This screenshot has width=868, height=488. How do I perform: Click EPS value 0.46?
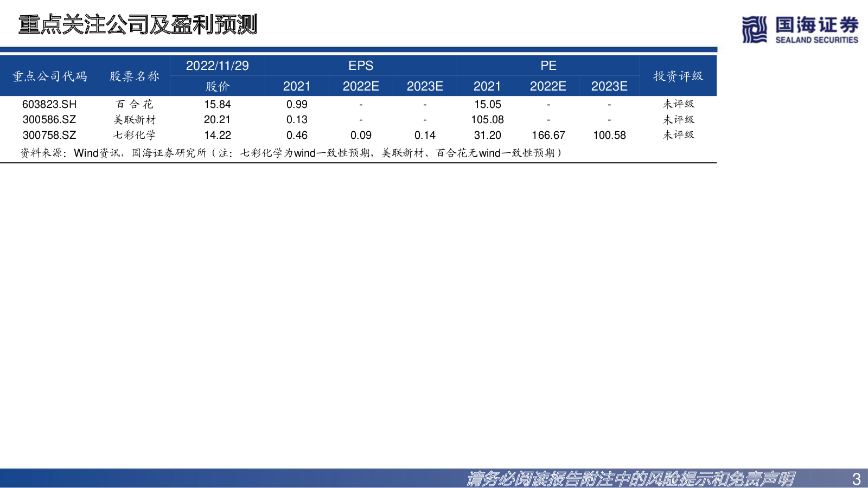(x=297, y=135)
